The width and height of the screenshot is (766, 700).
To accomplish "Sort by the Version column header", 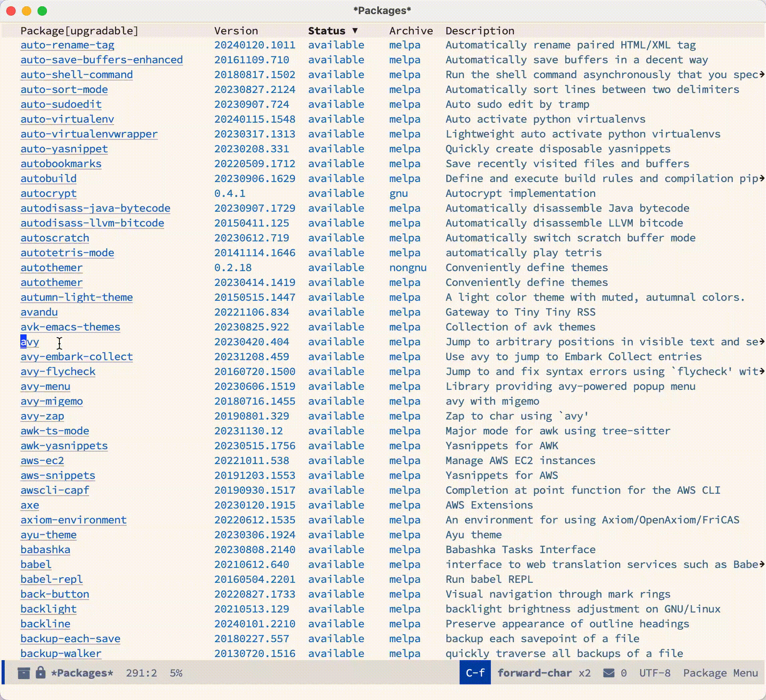I will coord(236,31).
